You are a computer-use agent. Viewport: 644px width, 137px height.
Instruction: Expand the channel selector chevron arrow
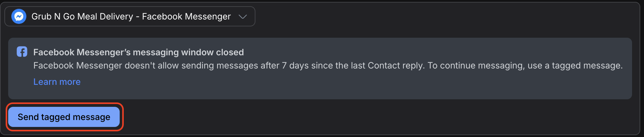243,16
